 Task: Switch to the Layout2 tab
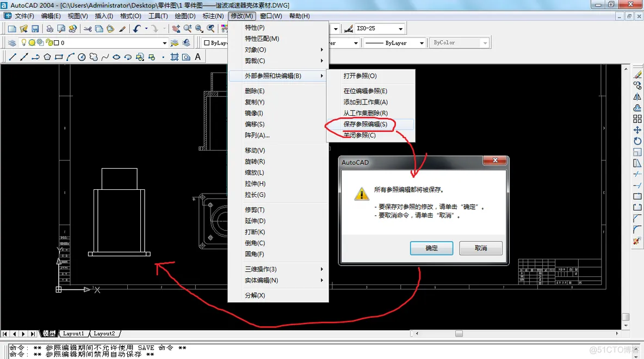(104, 334)
